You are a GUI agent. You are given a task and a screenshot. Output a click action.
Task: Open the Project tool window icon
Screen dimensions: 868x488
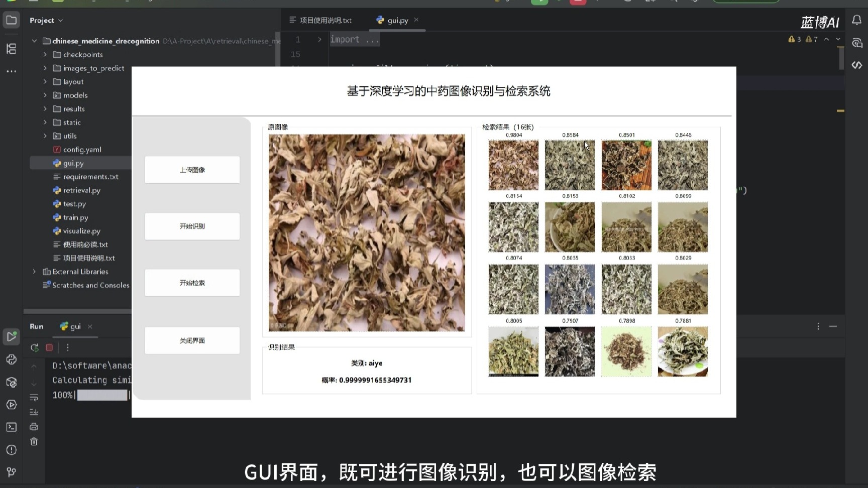[x=11, y=21]
